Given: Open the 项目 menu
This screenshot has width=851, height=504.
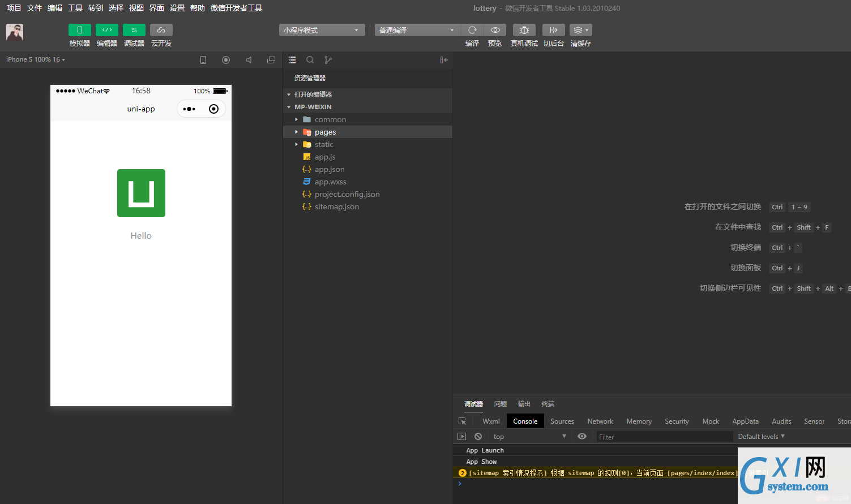Looking at the screenshot, I should (14, 8).
